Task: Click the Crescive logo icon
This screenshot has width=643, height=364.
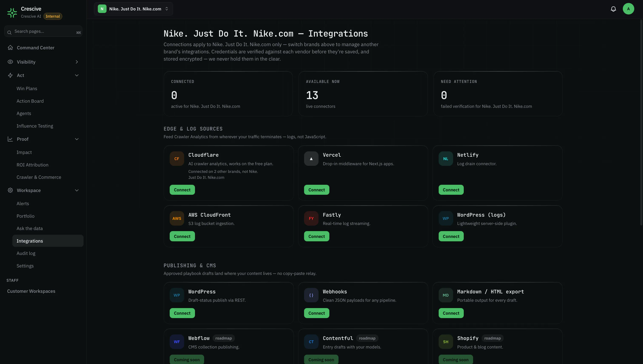Action: pyautogui.click(x=12, y=13)
